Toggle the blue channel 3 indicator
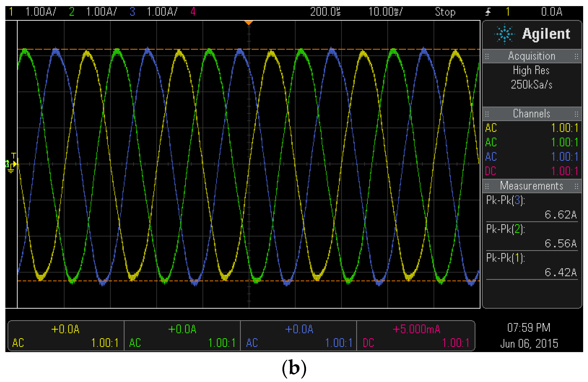 tap(132, 12)
